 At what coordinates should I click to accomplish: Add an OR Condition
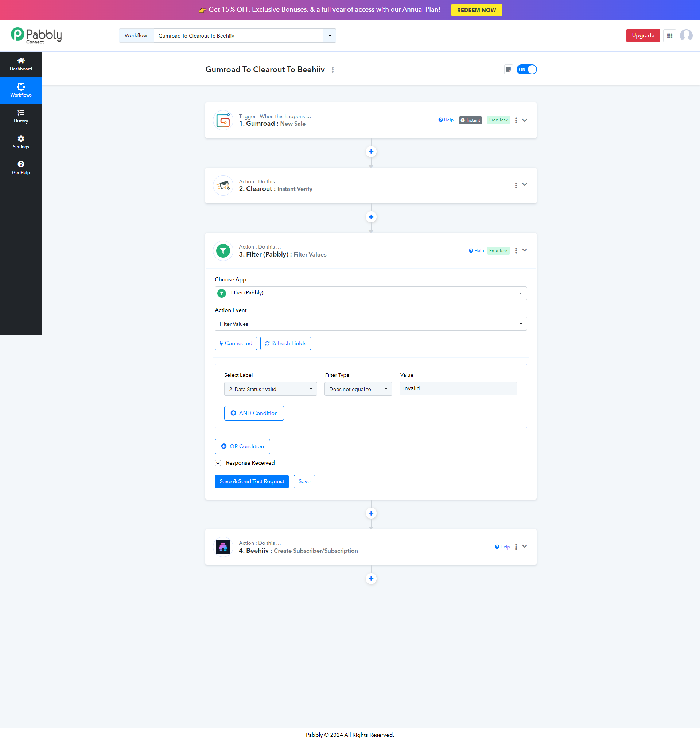[242, 447]
